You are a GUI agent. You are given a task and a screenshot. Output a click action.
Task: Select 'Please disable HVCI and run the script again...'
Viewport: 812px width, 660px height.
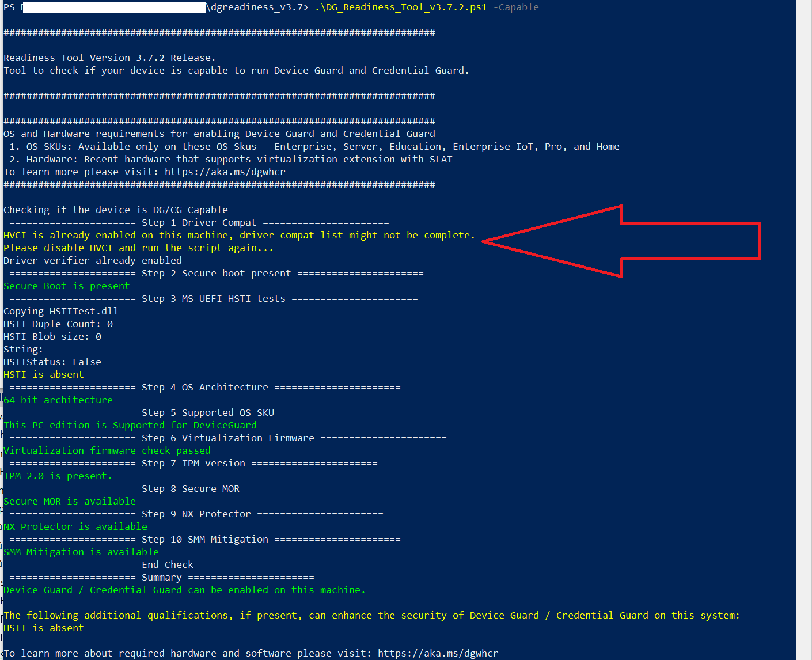point(139,248)
